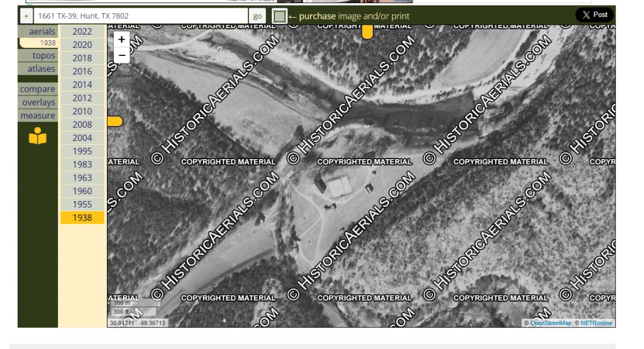Select the 2018 aerial year
This screenshot has width=644, height=349.
82,58
